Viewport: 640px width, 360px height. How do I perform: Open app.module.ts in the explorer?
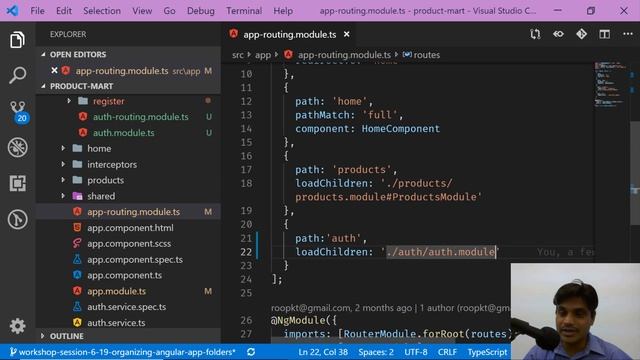(x=116, y=291)
